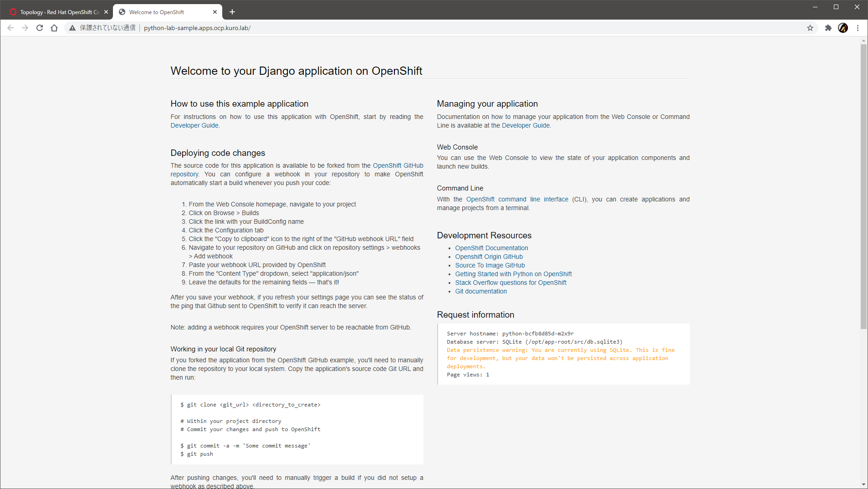
Task: Click the scrollbar down arrow
Action: point(863,484)
